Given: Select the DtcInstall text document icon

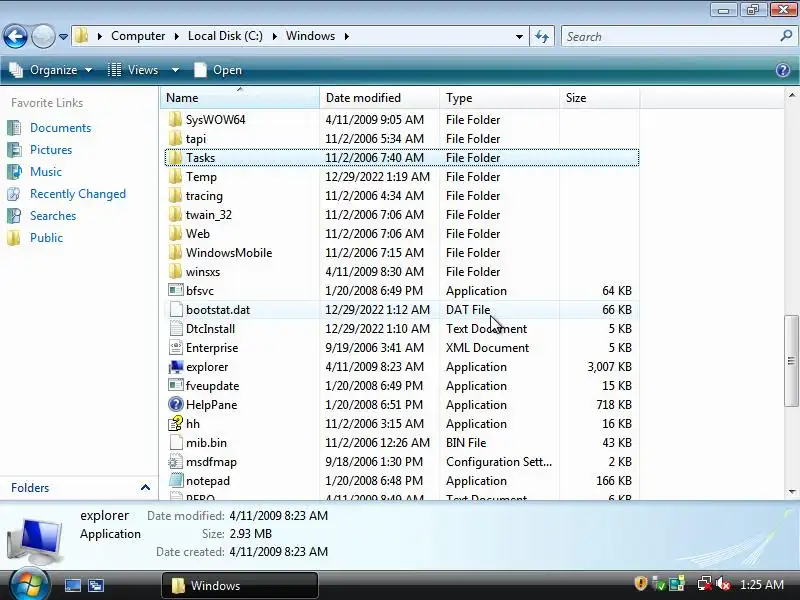Looking at the screenshot, I should tap(176, 329).
